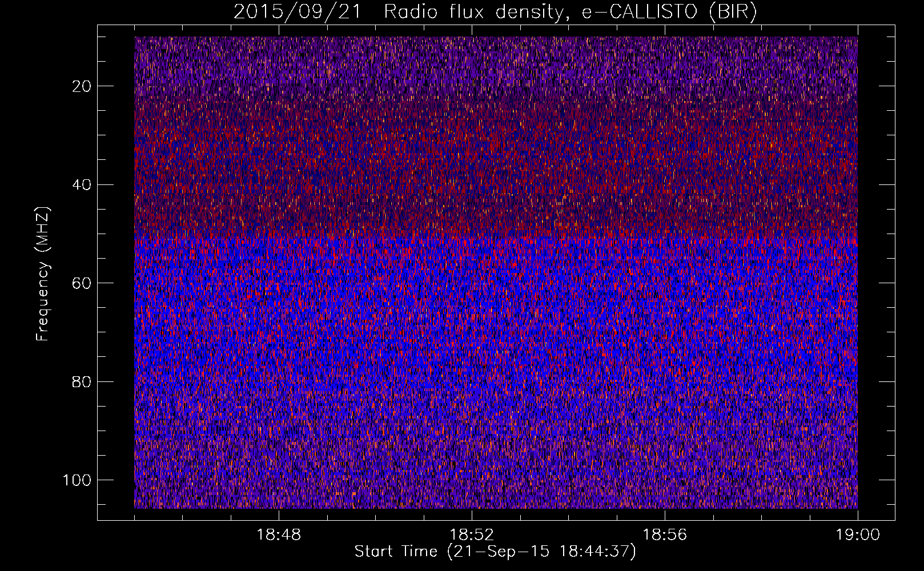This screenshot has width=924, height=571.
Task: Click the 100 frequency tick label
Action: click(77, 480)
